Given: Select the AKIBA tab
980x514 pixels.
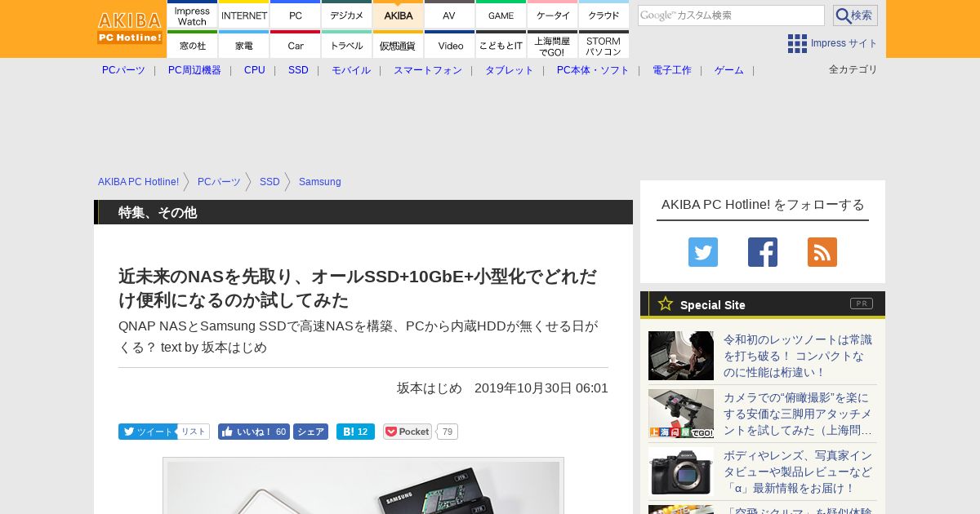Looking at the screenshot, I should click(x=399, y=15).
